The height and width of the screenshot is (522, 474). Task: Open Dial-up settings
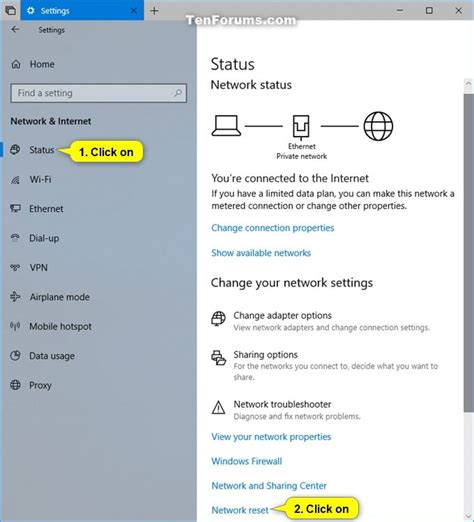click(44, 238)
